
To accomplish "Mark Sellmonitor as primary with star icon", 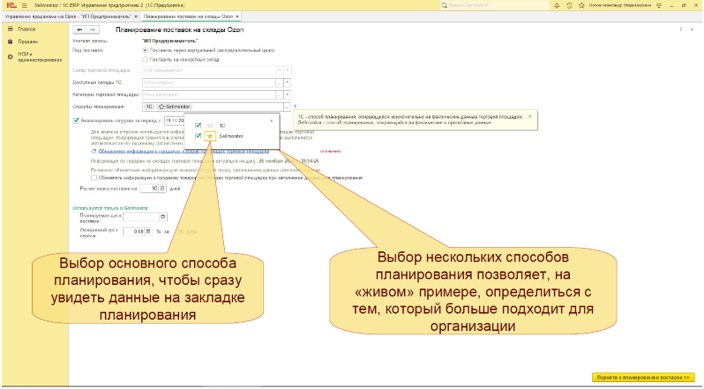I will tap(210, 136).
